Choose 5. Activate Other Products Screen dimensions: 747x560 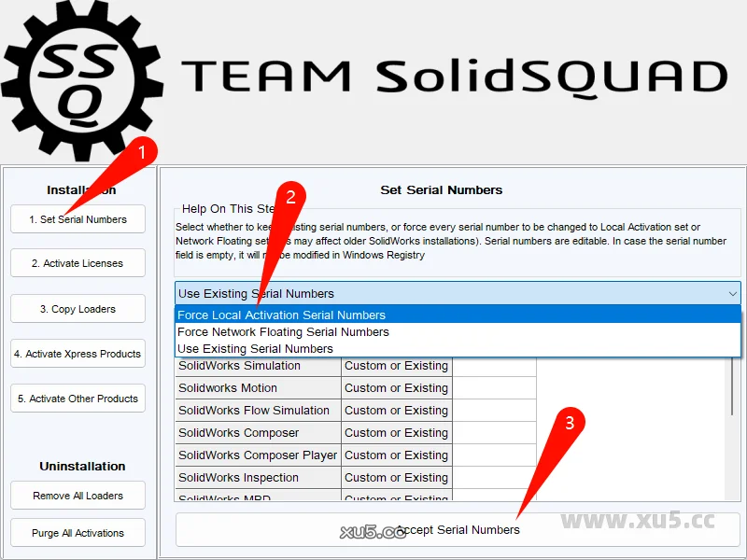pos(78,399)
